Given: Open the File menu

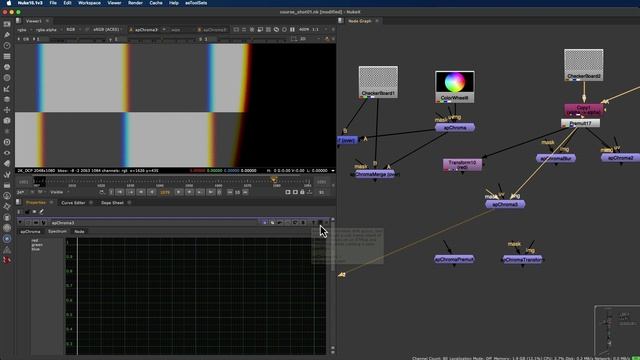Looking at the screenshot, I should click(53, 3).
